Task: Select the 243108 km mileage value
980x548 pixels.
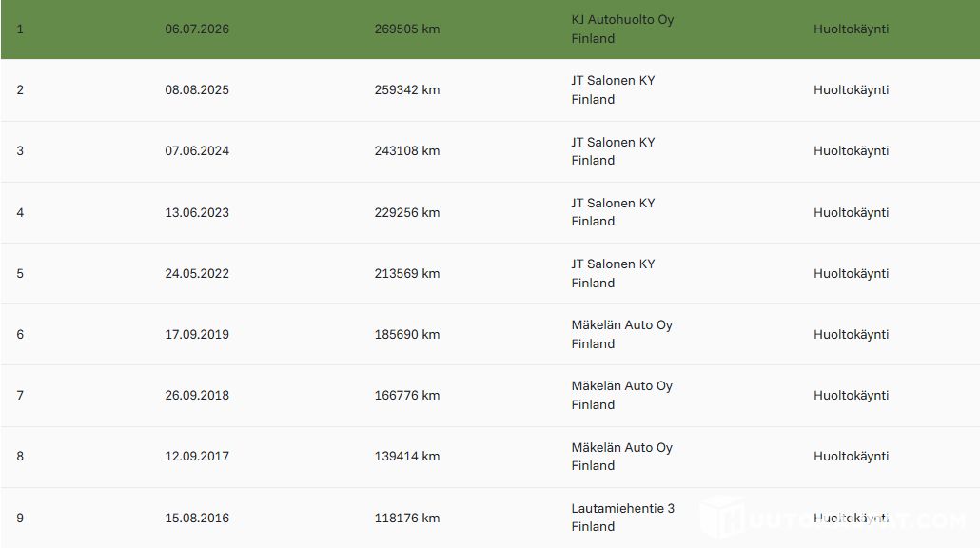Action: [x=407, y=150]
